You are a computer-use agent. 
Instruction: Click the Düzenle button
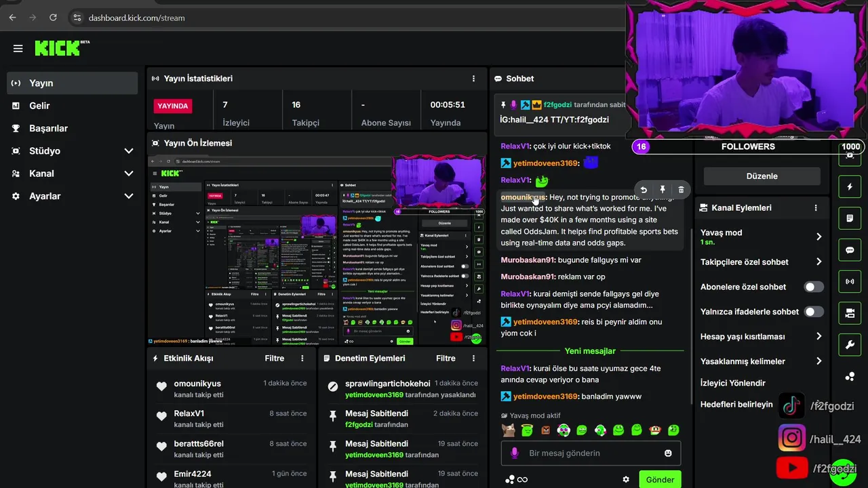(x=762, y=176)
